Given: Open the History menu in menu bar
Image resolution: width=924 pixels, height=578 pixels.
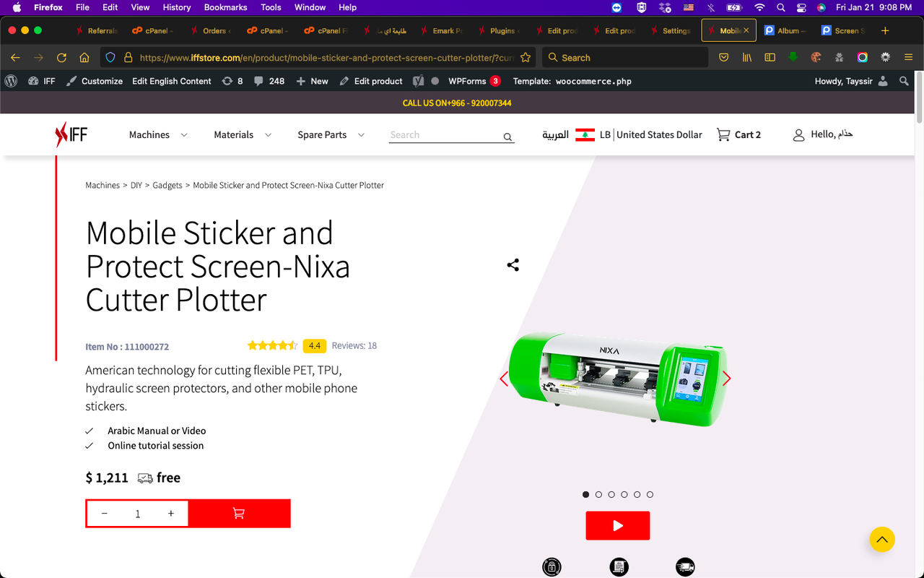Looking at the screenshot, I should [x=176, y=7].
